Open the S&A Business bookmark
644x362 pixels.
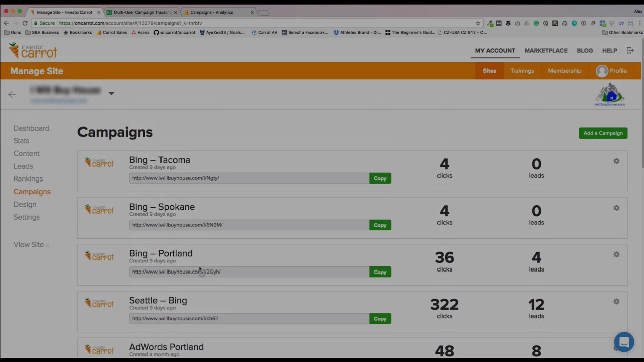click(42, 32)
